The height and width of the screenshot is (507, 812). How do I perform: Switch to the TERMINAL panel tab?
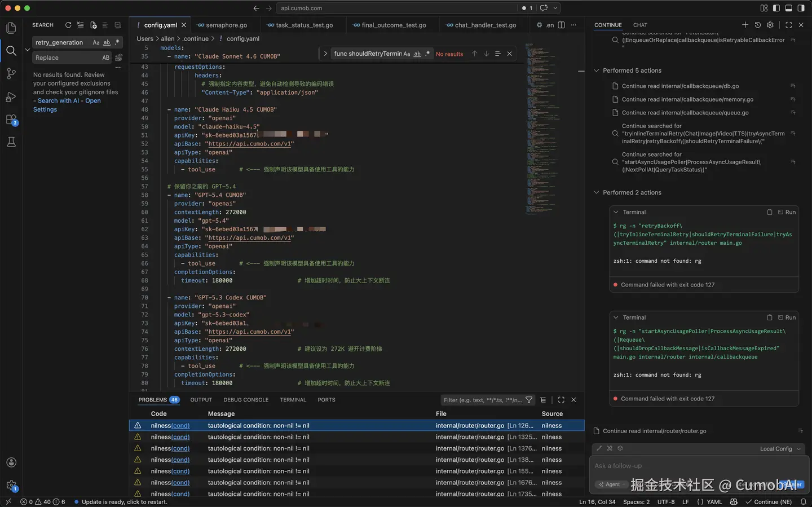pos(293,400)
